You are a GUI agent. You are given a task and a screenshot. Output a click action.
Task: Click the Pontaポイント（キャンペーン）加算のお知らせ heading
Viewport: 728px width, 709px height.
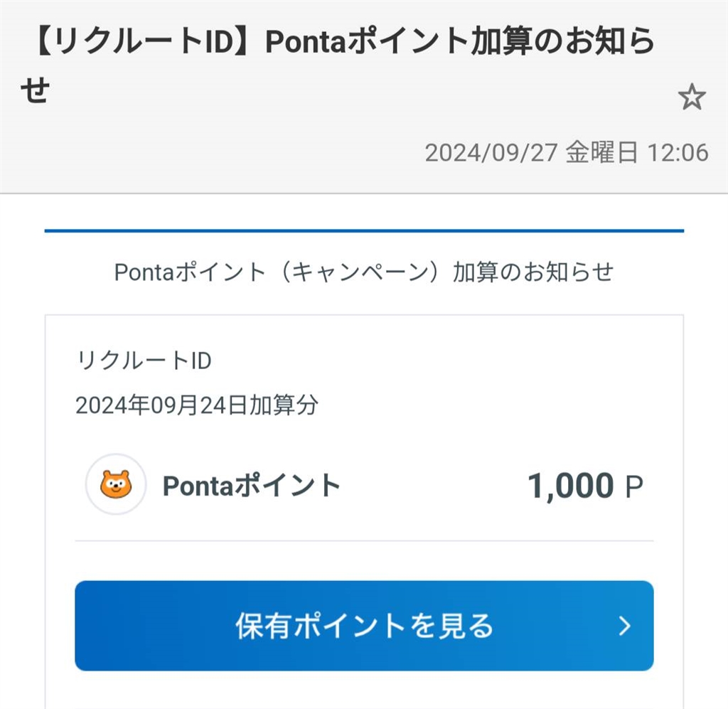[x=363, y=272]
